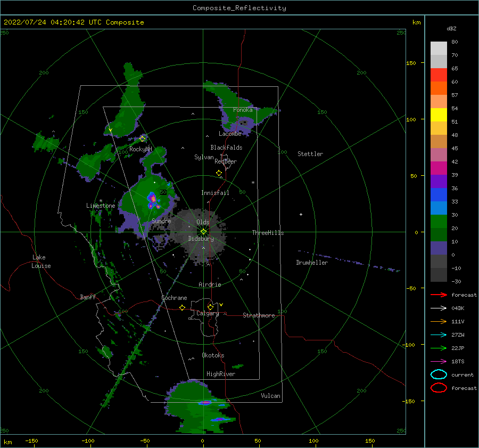This screenshot has height=448, width=479.
Task: Select the purple 36-39 dBZ legend swatch
Action: click(439, 181)
